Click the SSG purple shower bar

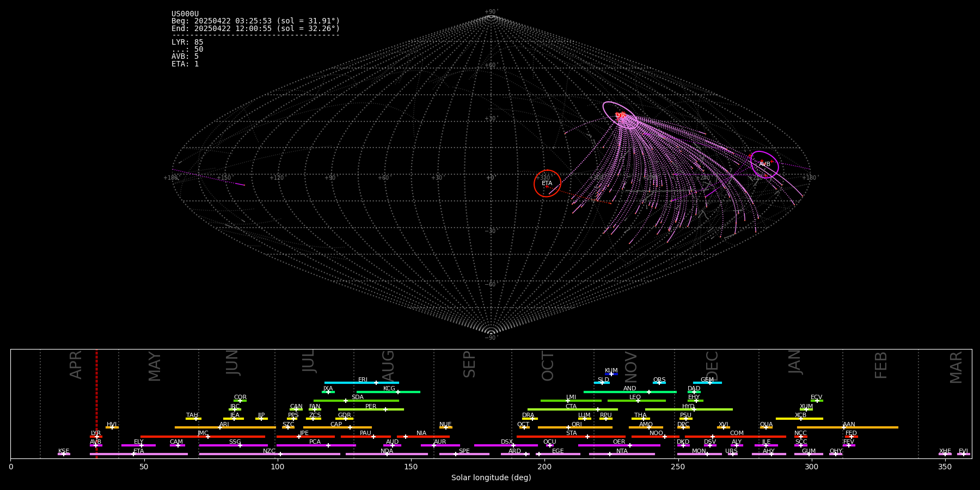(x=233, y=445)
